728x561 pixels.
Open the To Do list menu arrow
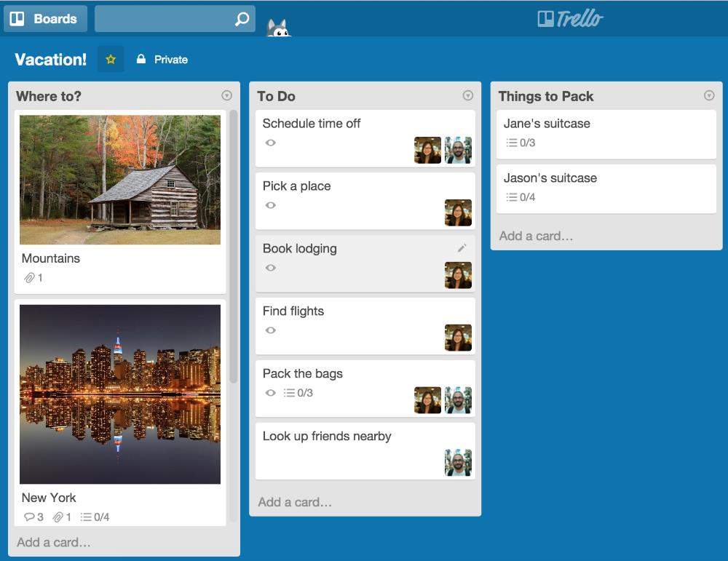tap(468, 95)
